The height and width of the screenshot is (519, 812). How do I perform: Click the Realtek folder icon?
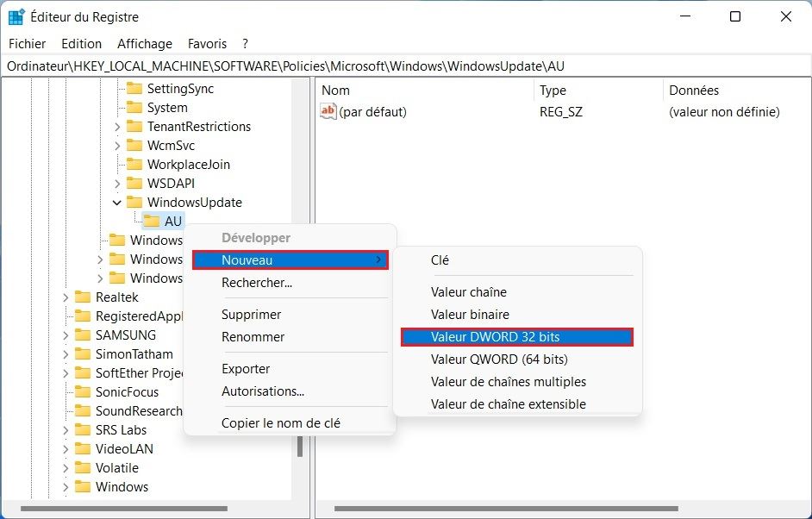pos(82,297)
